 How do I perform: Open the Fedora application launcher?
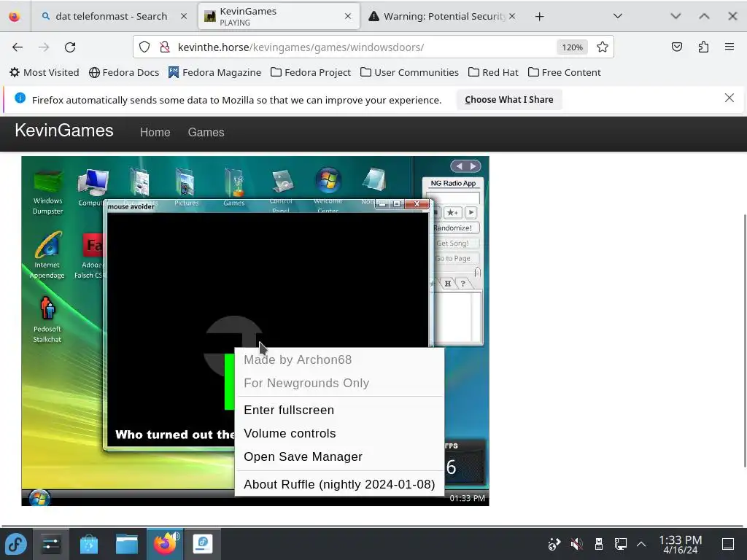tap(16, 544)
